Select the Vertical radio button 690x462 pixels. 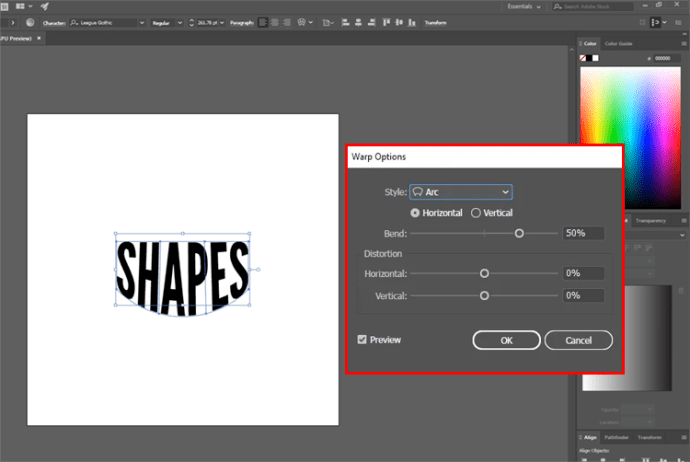tap(476, 213)
